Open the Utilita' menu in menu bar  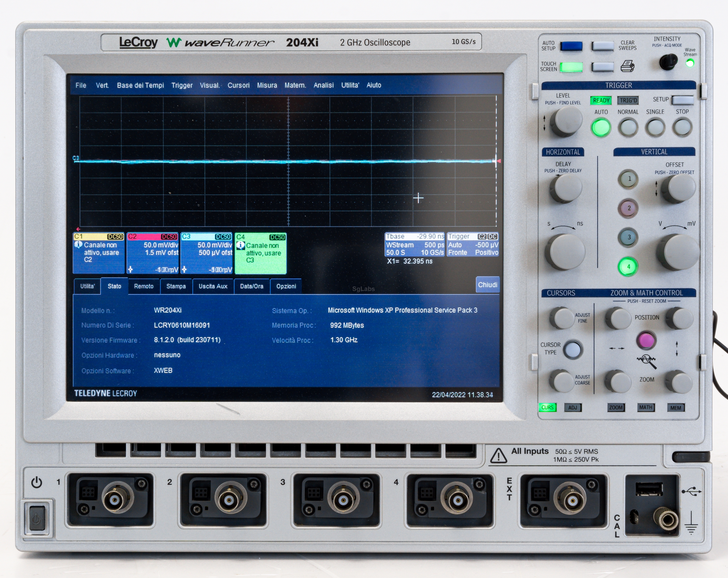[350, 85]
